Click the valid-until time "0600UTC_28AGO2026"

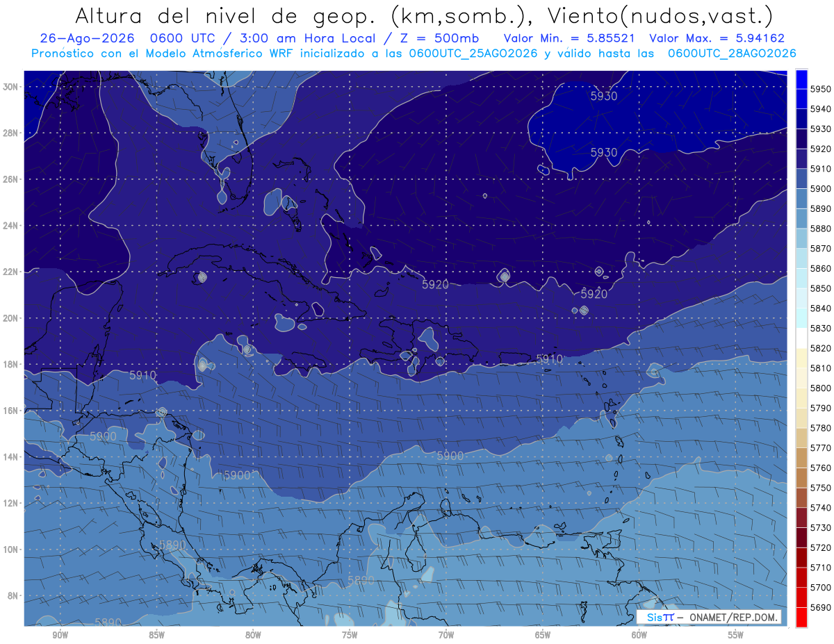[732, 53]
